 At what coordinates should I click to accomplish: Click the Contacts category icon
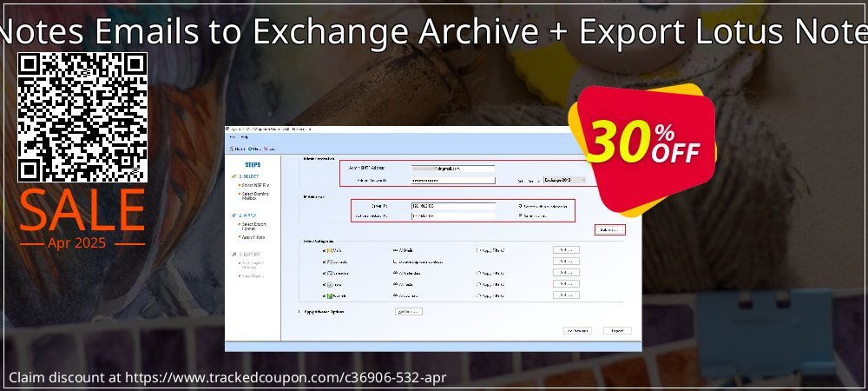tap(330, 262)
